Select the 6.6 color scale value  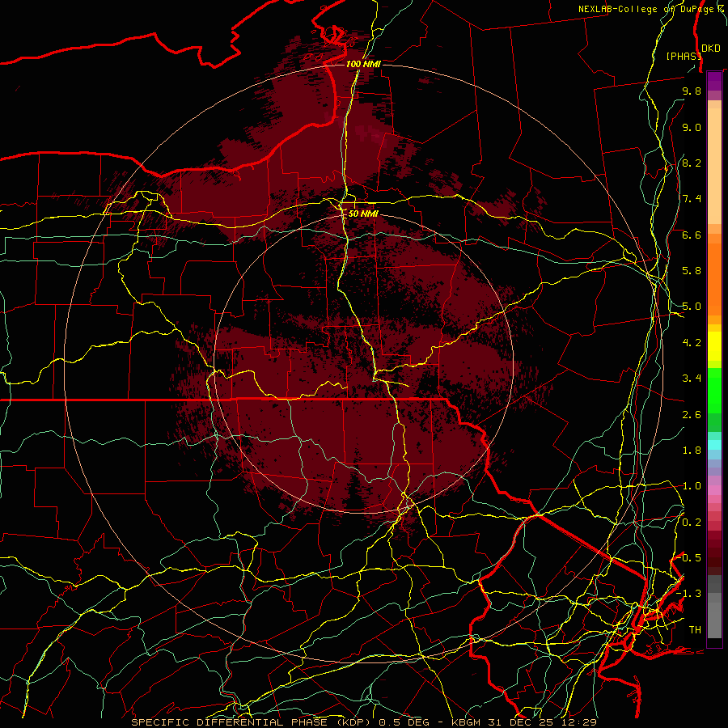pos(692,235)
